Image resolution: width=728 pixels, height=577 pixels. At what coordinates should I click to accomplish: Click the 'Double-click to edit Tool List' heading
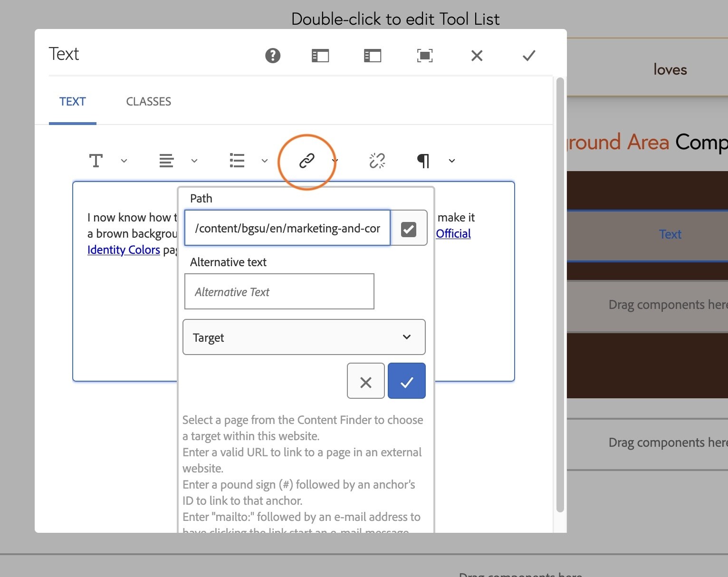click(x=395, y=19)
